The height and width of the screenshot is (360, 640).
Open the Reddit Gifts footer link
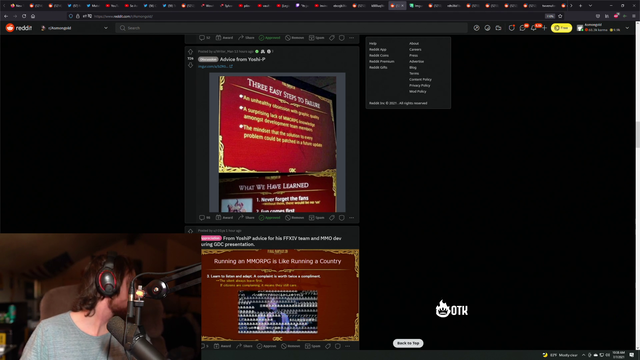[x=378, y=67]
